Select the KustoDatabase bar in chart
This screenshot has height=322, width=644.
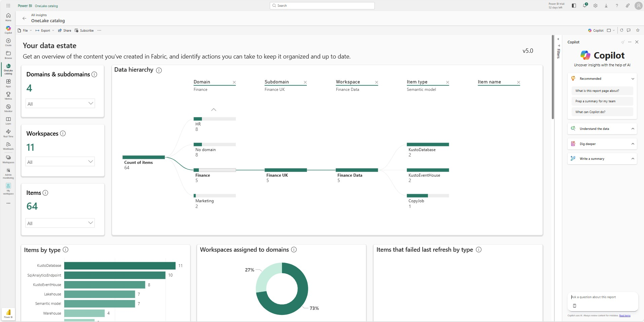[x=119, y=266]
